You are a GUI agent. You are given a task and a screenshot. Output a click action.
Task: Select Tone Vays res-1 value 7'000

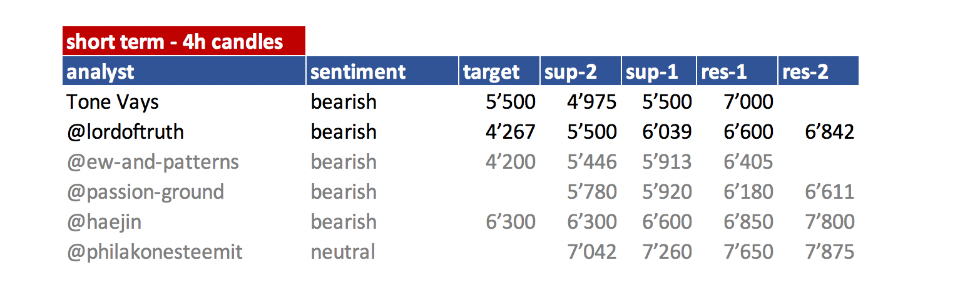tap(748, 101)
